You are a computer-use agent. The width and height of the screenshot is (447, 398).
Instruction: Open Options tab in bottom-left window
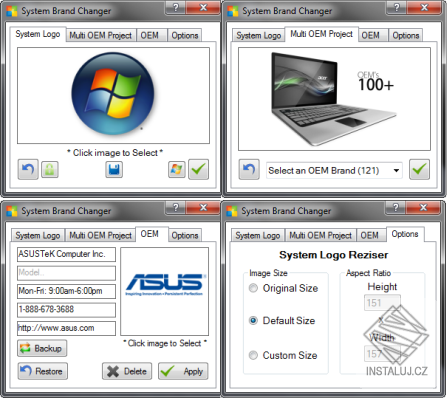pyautogui.click(x=185, y=235)
